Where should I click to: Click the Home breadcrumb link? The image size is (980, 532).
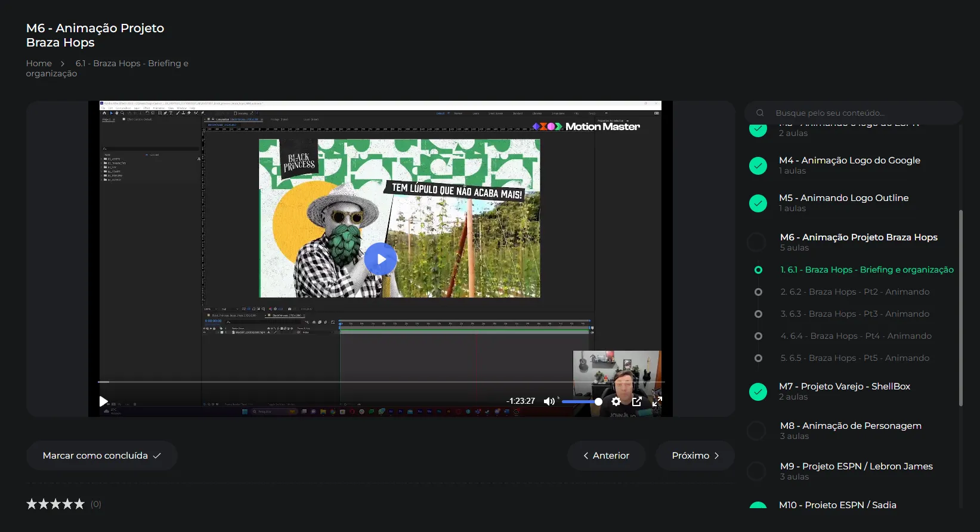click(39, 63)
